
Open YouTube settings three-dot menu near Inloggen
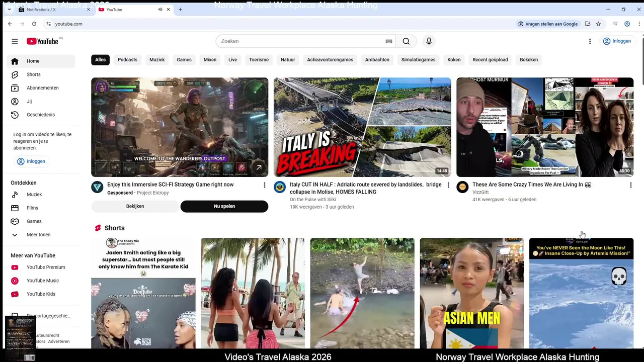coord(590,41)
